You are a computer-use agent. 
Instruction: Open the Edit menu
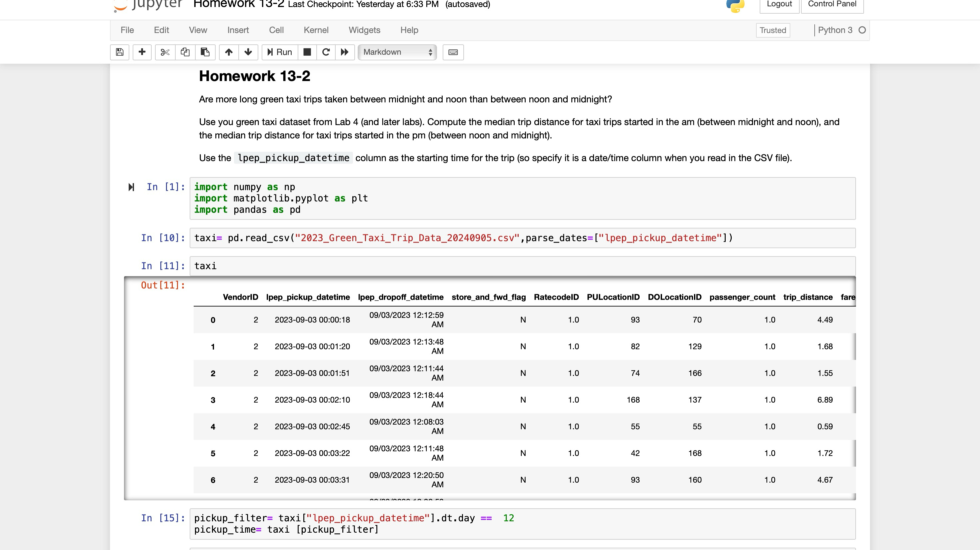pos(161,30)
